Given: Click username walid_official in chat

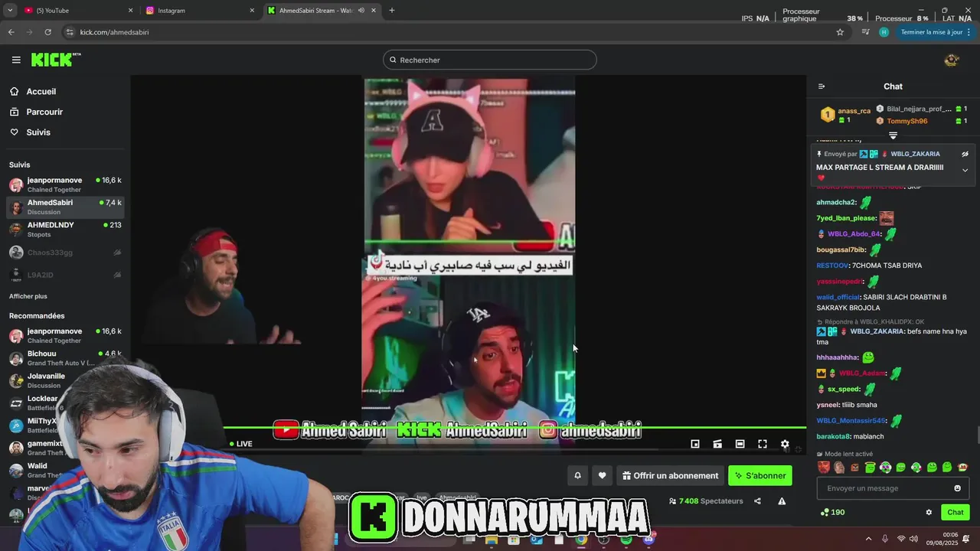Looking at the screenshot, I should (838, 297).
